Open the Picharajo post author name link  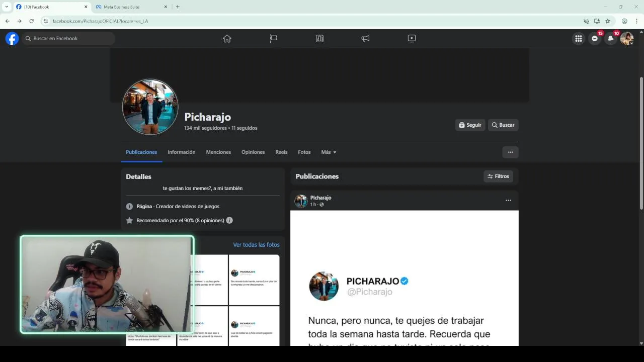(320, 198)
